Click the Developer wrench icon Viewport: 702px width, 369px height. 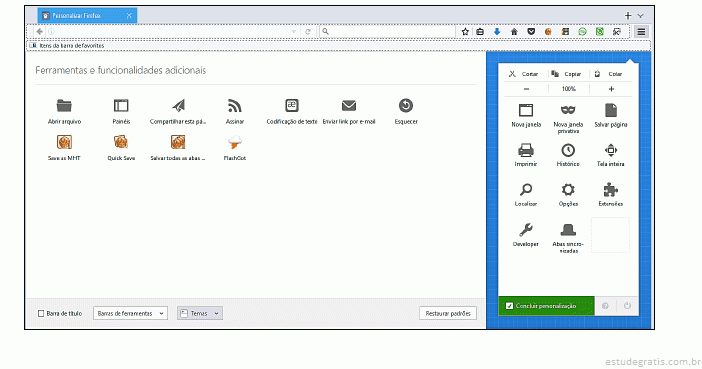point(526,230)
